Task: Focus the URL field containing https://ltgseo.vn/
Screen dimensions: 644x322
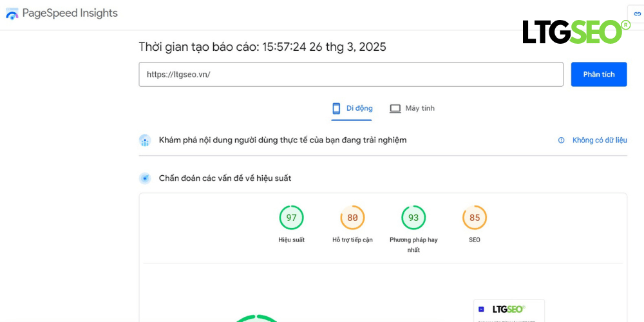Action: [351, 74]
